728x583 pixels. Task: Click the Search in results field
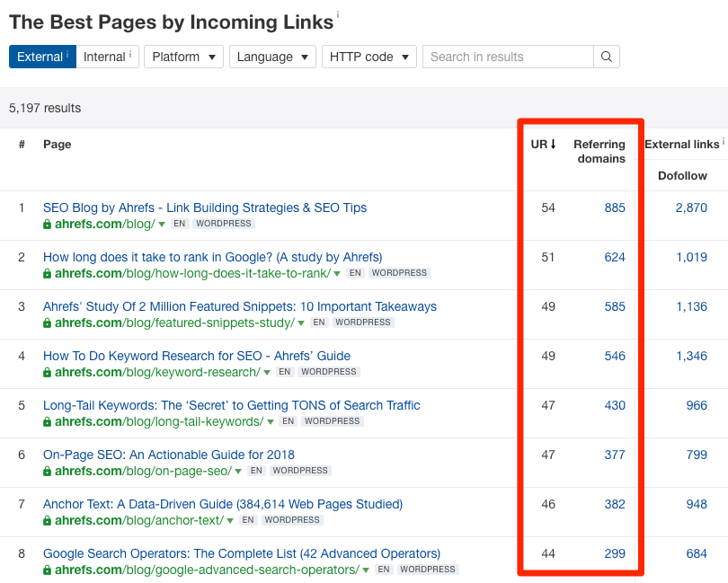[x=508, y=57]
